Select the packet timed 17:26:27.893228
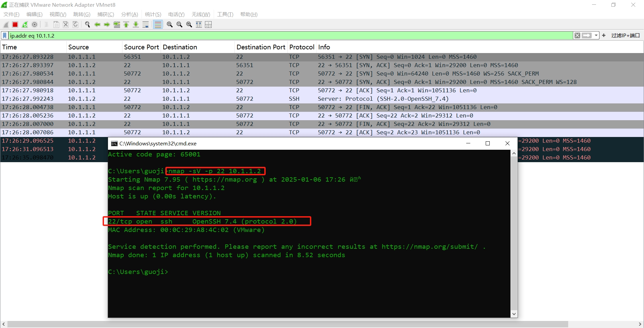644x328 pixels. 322,57
